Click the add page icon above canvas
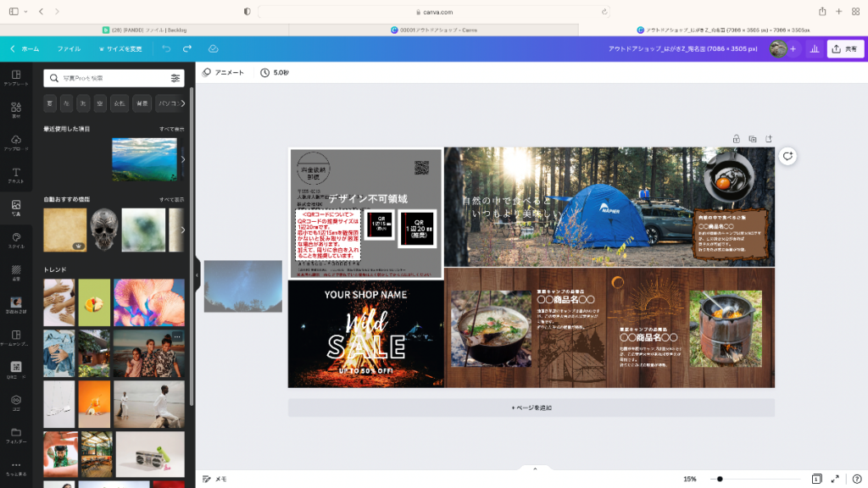This screenshot has width=868, height=488. 768,139
